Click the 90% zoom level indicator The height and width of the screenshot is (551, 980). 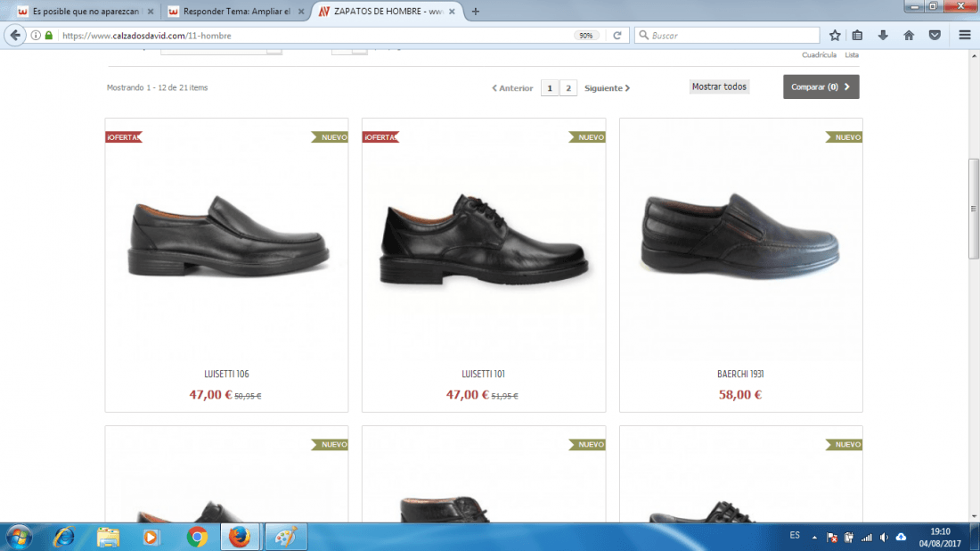585,36
